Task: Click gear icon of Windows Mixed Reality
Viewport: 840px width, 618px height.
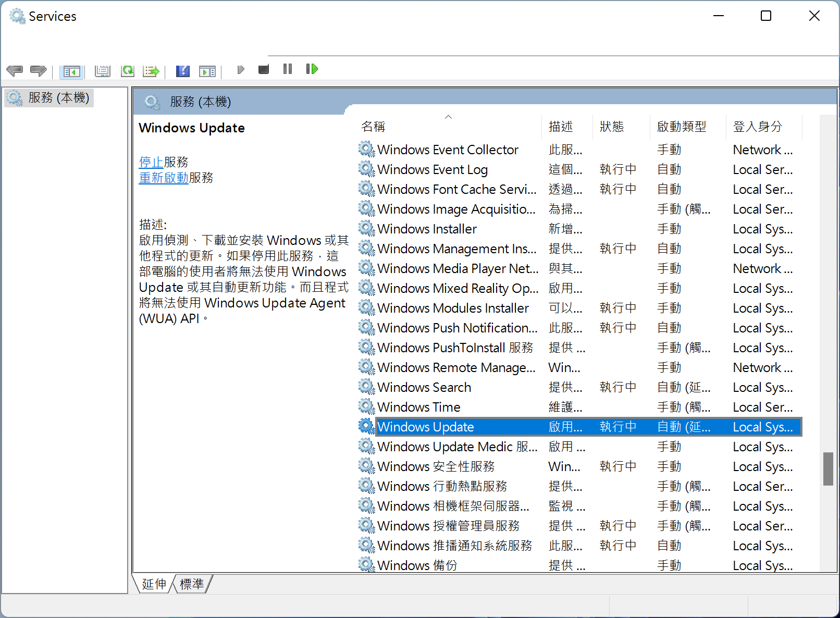Action: [x=367, y=288]
